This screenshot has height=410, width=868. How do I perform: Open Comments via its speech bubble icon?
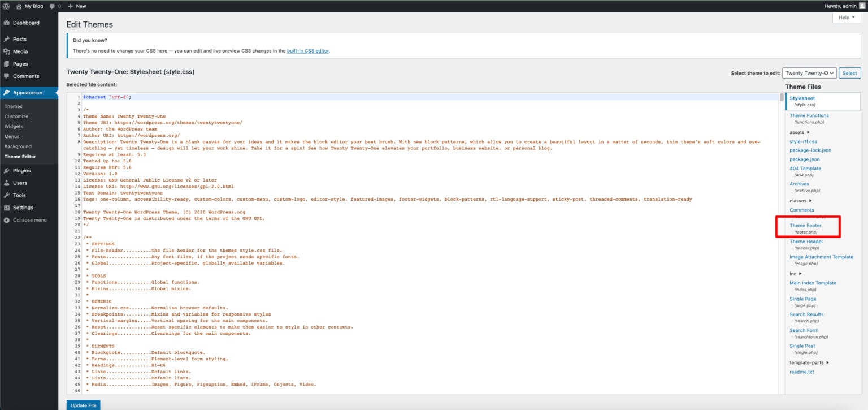8,76
